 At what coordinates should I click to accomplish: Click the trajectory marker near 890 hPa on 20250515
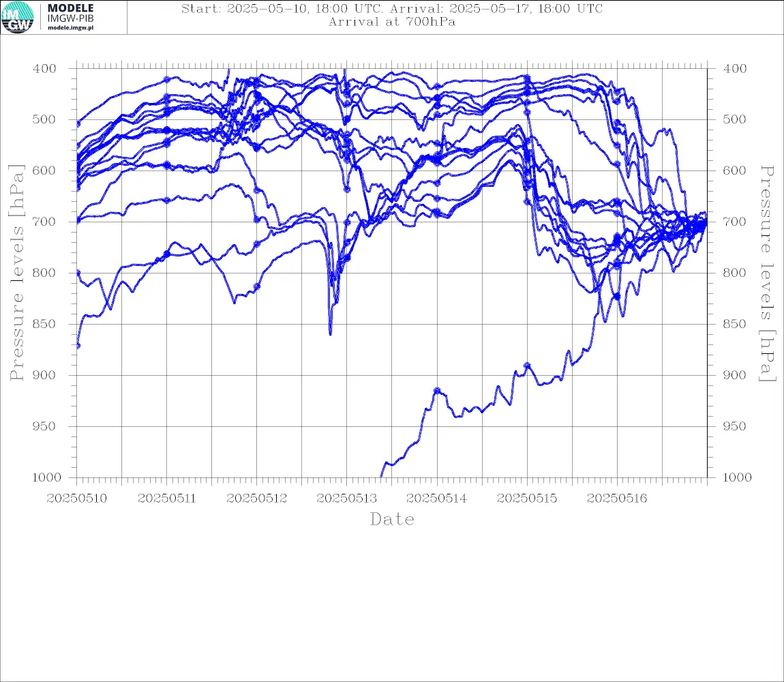click(x=527, y=366)
